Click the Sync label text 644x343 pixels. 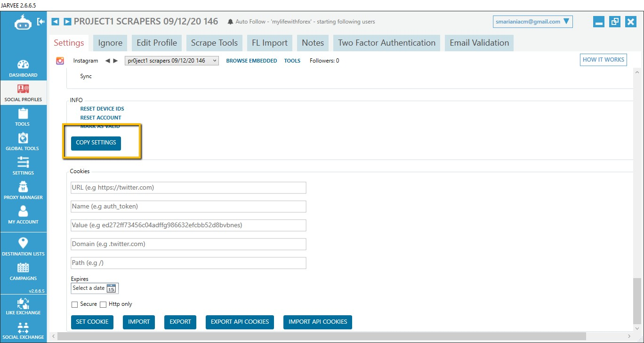[x=86, y=76]
